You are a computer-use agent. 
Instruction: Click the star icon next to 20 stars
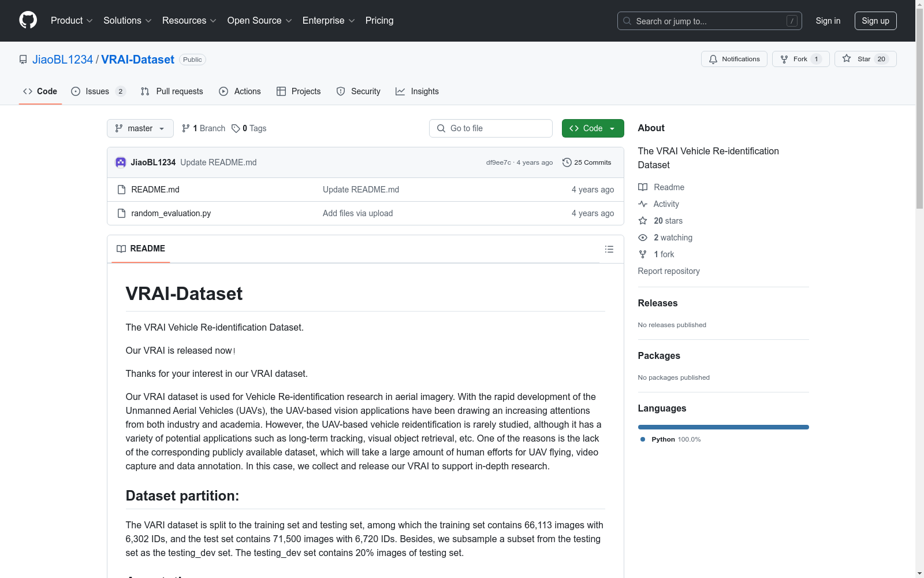point(643,221)
